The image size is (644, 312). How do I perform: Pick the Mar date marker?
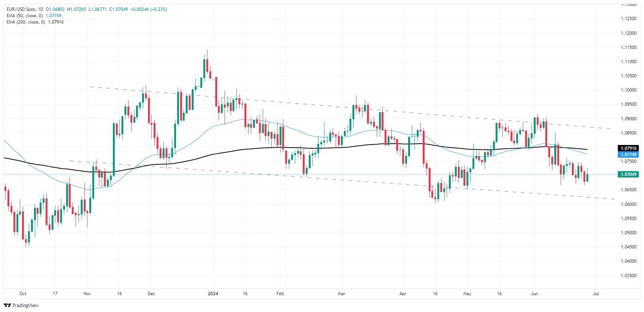[x=341, y=294]
